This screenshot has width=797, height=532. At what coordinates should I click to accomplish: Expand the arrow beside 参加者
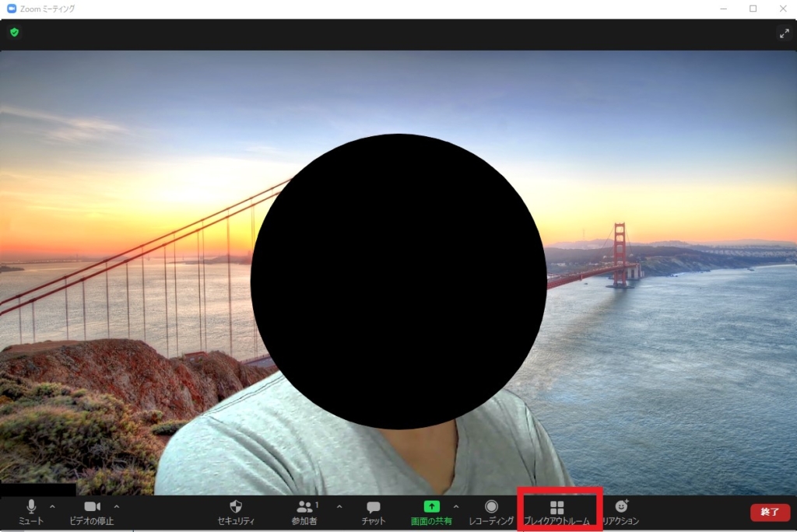tap(339, 506)
